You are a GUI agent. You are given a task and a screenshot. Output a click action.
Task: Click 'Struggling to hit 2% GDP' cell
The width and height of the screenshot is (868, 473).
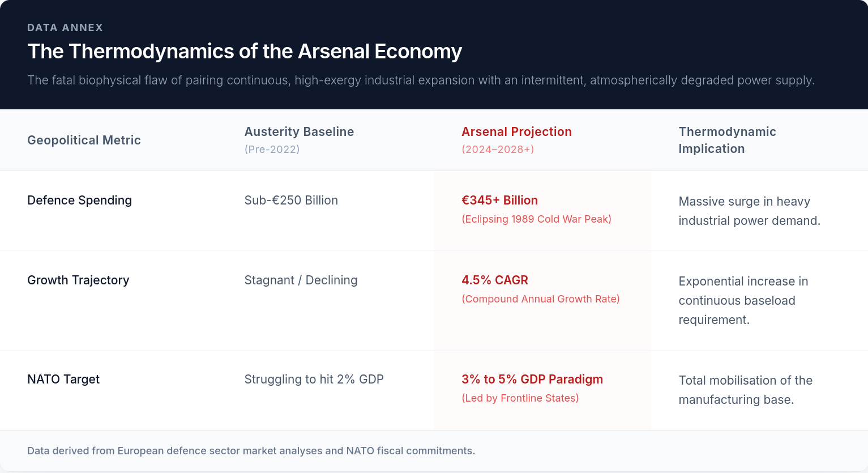point(314,380)
